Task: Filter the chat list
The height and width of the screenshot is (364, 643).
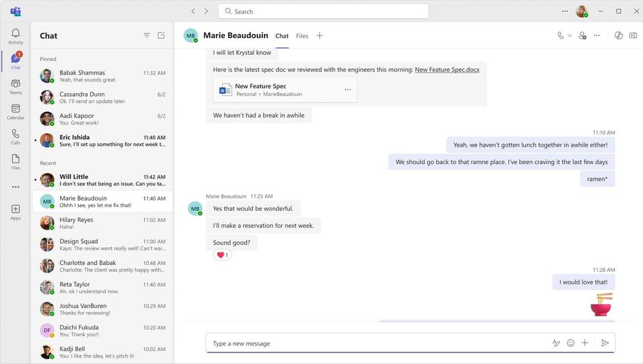Action: tap(146, 35)
